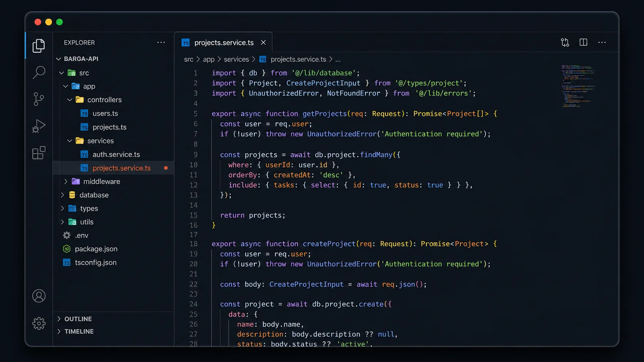
Task: Open tsconfig.json file
Action: 96,263
